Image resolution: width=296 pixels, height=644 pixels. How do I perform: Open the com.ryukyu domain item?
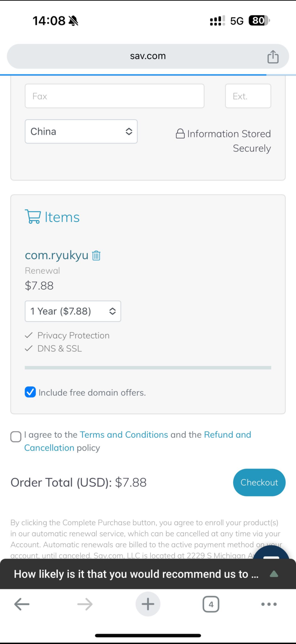point(57,255)
